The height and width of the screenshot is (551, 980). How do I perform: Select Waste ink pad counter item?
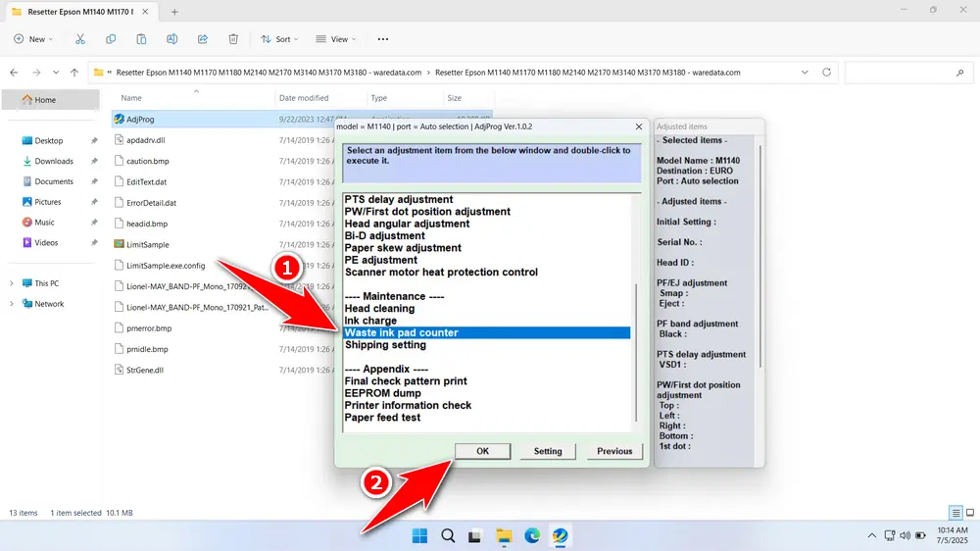click(401, 333)
